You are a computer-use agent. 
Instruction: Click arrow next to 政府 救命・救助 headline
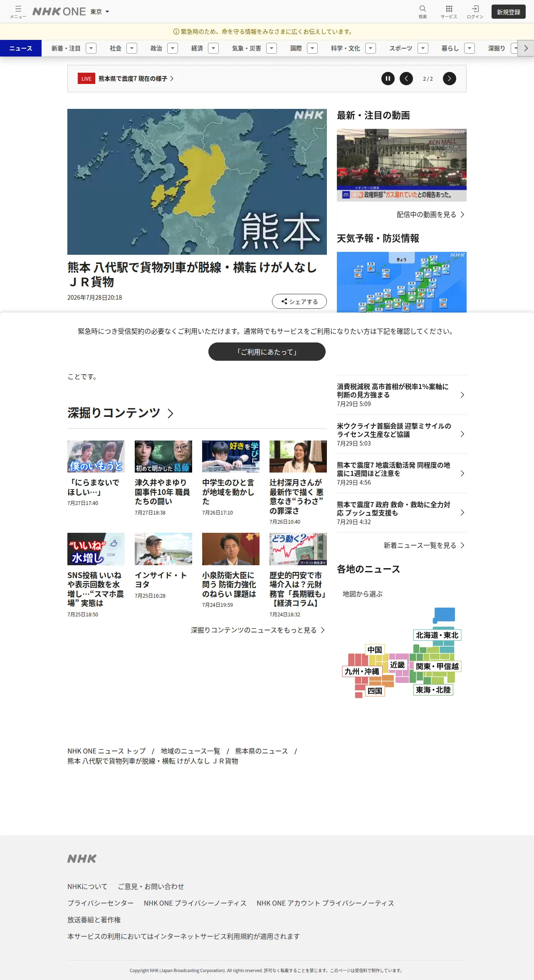(462, 512)
